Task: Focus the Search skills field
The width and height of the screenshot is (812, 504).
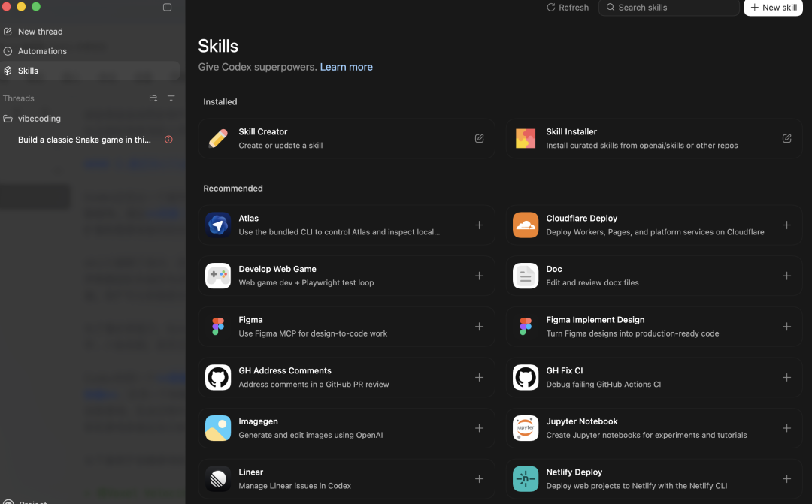Action: (x=668, y=8)
